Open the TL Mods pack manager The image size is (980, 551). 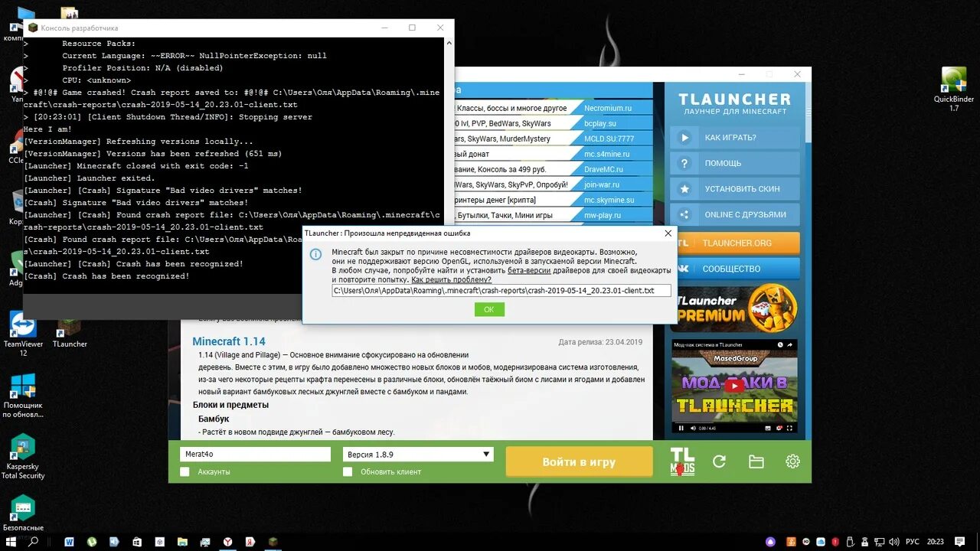click(682, 461)
